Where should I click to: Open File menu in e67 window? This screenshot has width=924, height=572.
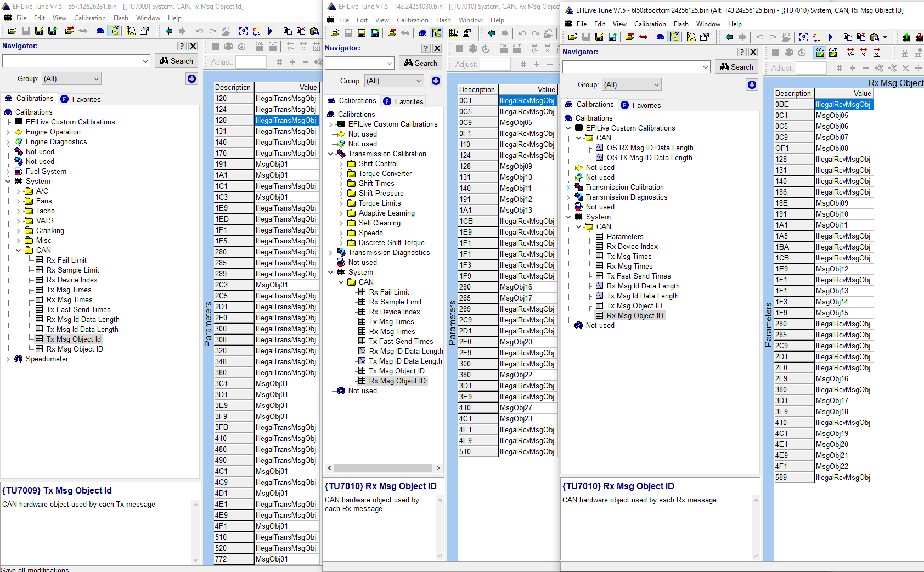click(x=21, y=18)
